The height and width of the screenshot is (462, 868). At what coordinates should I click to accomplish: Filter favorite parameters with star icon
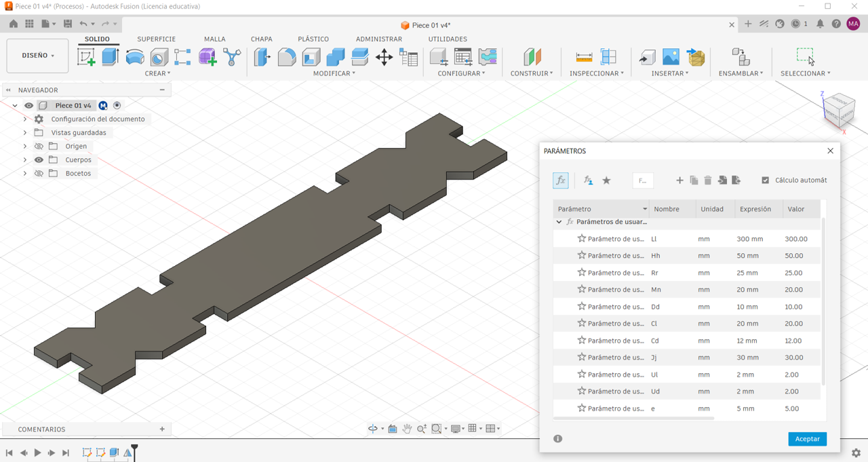606,180
